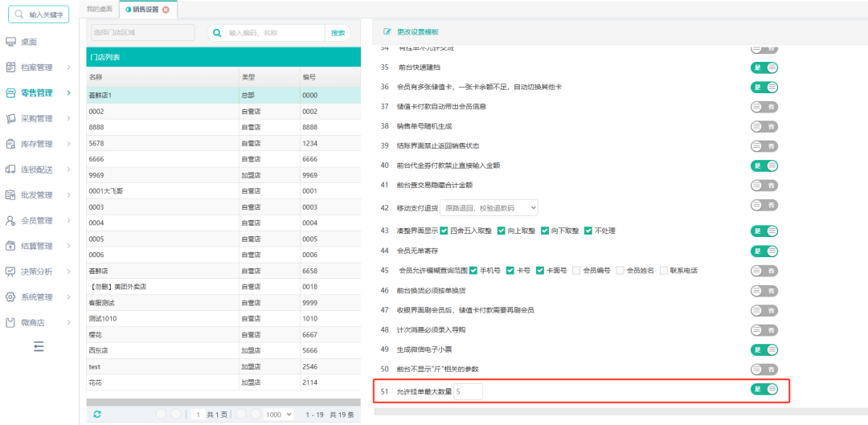868x425 pixels.
Task: Check the 联系电话 checkbox
Action: 663,271
